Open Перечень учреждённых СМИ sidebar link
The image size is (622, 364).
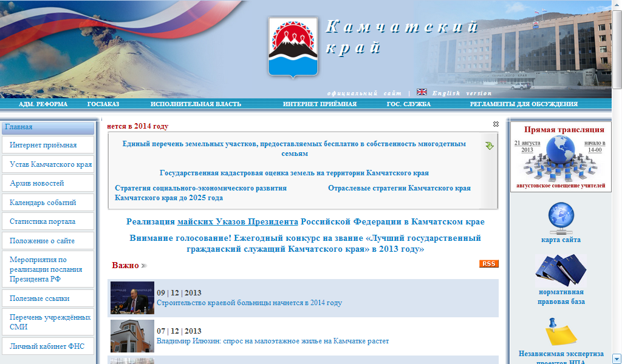[48, 322]
